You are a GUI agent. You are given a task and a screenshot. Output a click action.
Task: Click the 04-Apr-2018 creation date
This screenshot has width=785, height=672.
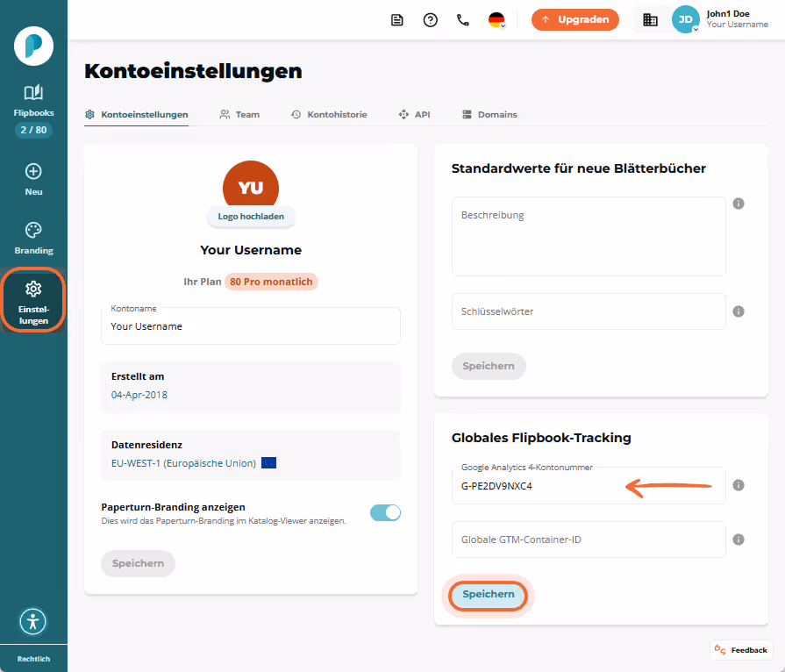pos(139,395)
